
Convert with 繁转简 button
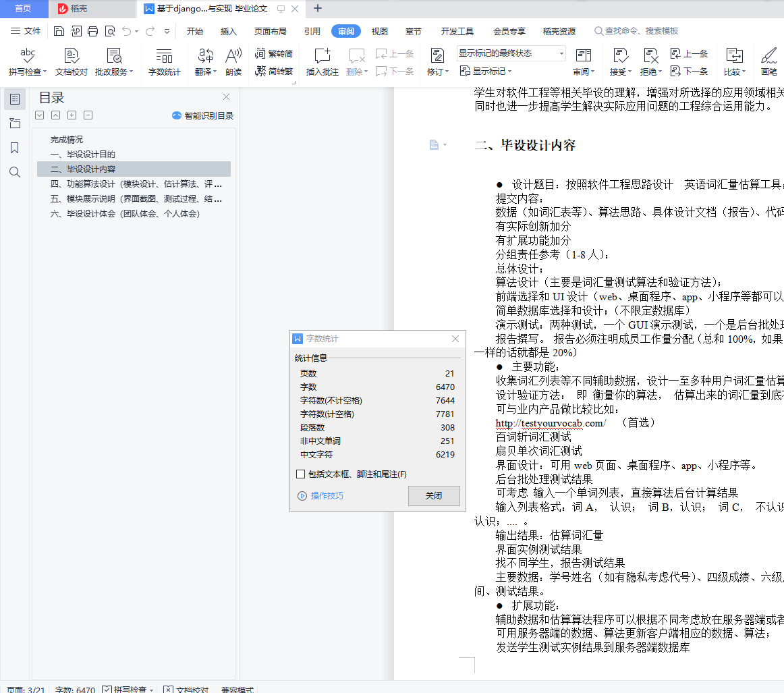273,53
